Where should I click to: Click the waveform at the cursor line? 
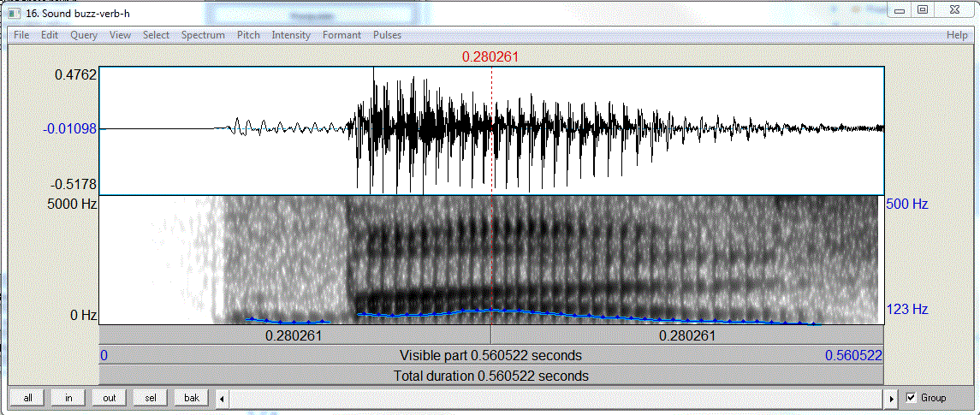click(x=492, y=128)
